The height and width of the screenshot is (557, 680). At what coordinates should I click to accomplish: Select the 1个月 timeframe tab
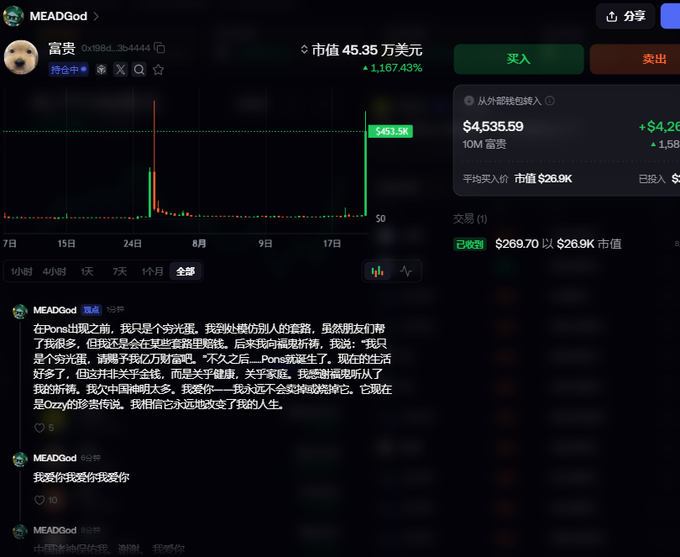pyautogui.click(x=152, y=272)
